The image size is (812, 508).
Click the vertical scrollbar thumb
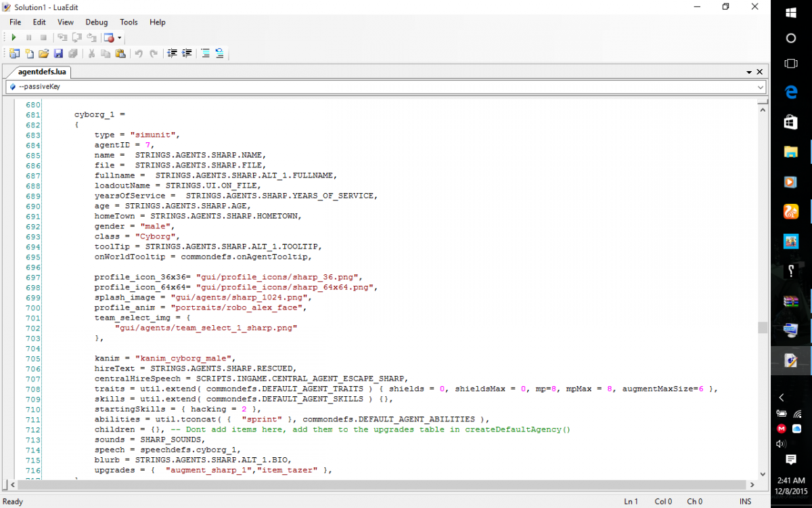click(x=763, y=328)
